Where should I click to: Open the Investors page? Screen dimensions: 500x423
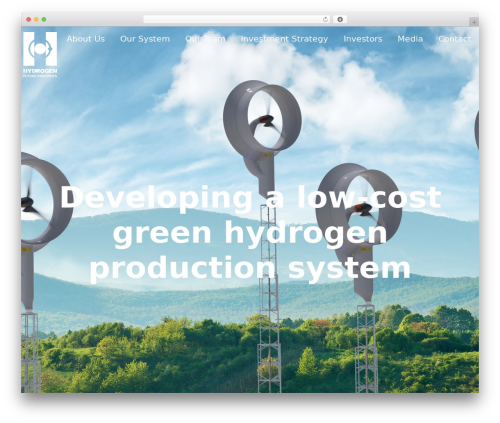363,39
